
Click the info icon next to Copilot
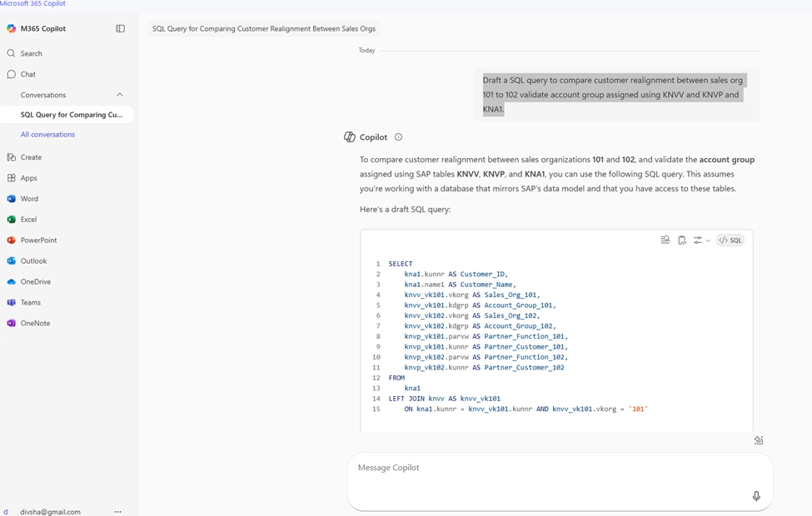[x=398, y=136]
